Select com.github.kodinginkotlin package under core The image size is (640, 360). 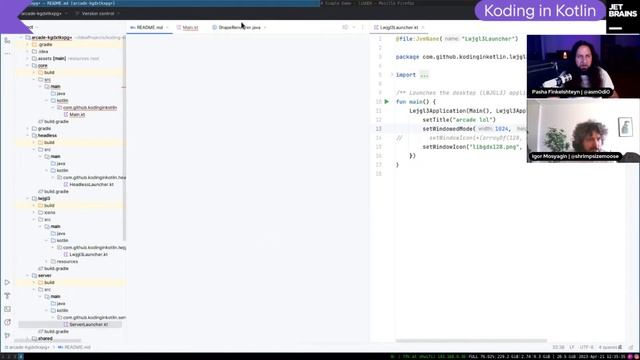(x=87, y=108)
